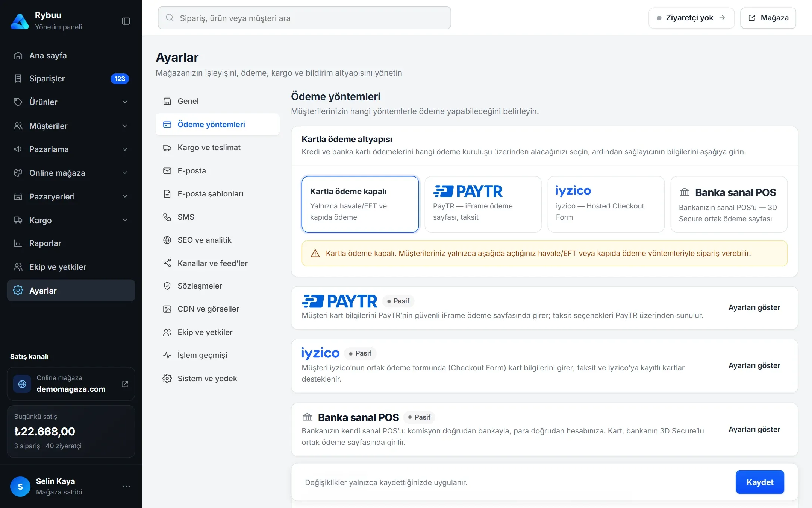
Task: Collapse sidebar using panel toggle icon
Action: (126, 21)
